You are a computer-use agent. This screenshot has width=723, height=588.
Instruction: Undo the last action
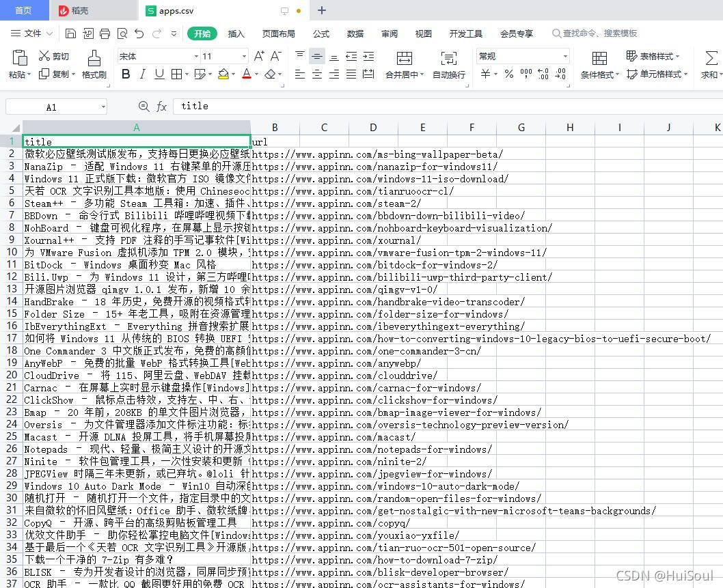coord(139,33)
